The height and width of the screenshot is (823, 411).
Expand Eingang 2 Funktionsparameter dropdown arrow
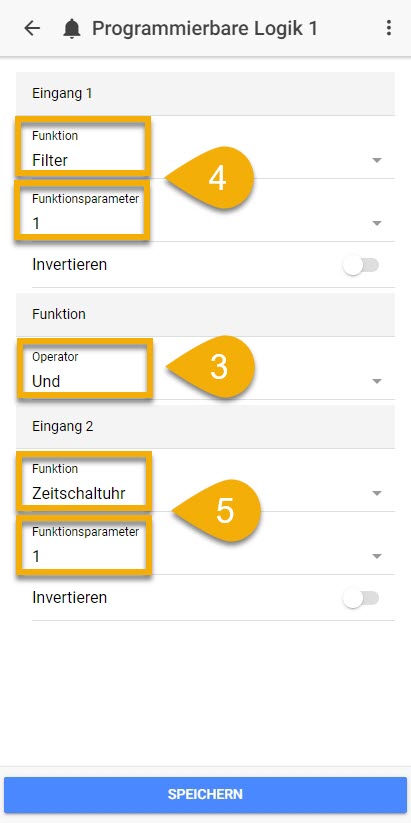[x=376, y=556]
